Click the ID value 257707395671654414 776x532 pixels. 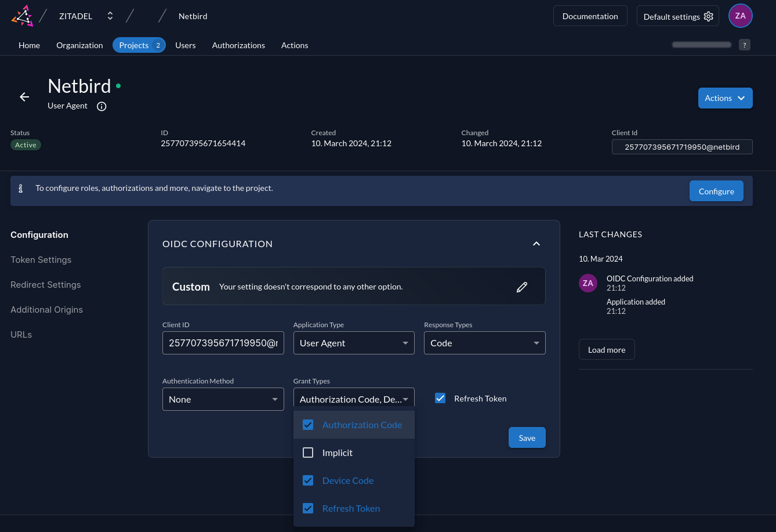point(203,143)
